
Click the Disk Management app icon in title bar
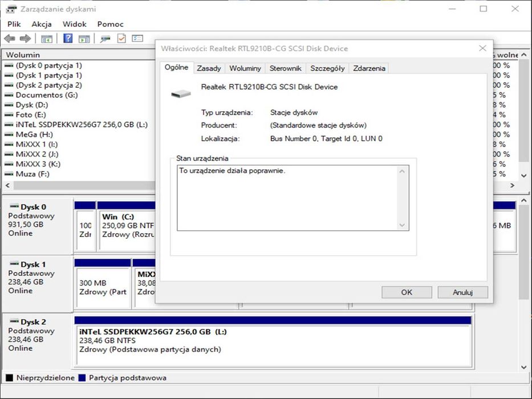click(x=11, y=9)
